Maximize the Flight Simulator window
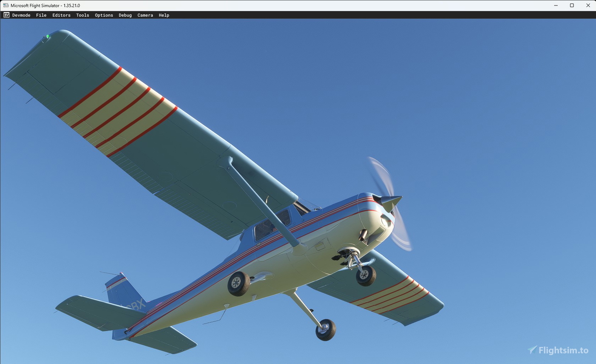 572,6
